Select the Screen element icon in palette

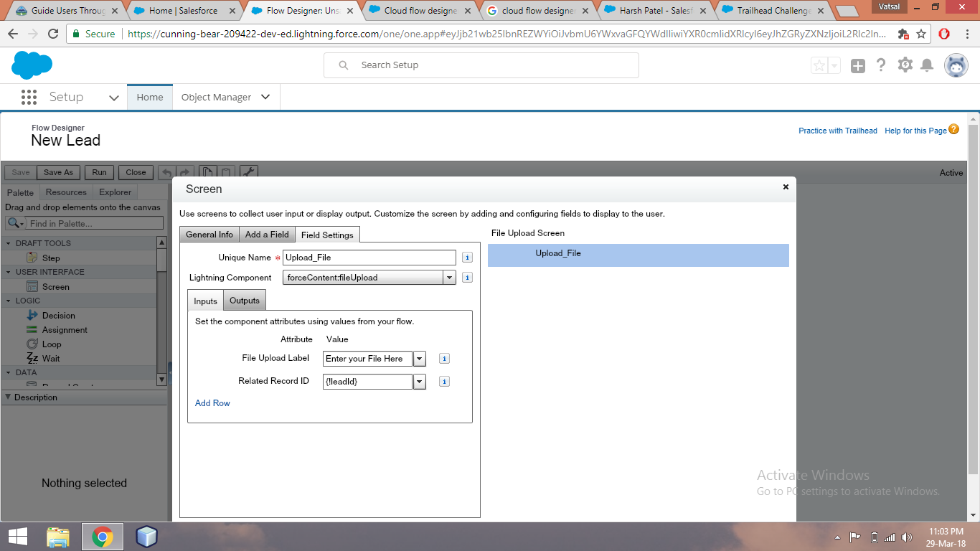pyautogui.click(x=32, y=286)
